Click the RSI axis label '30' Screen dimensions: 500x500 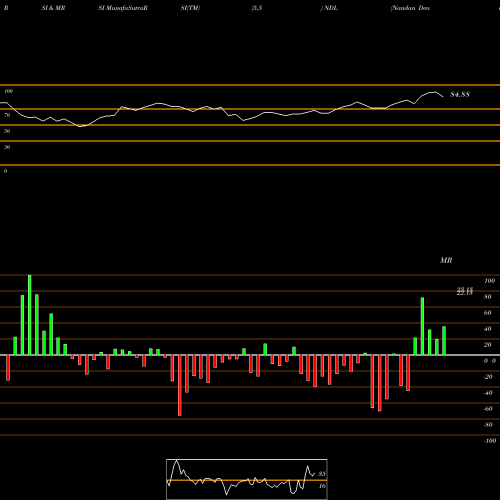point(7,147)
